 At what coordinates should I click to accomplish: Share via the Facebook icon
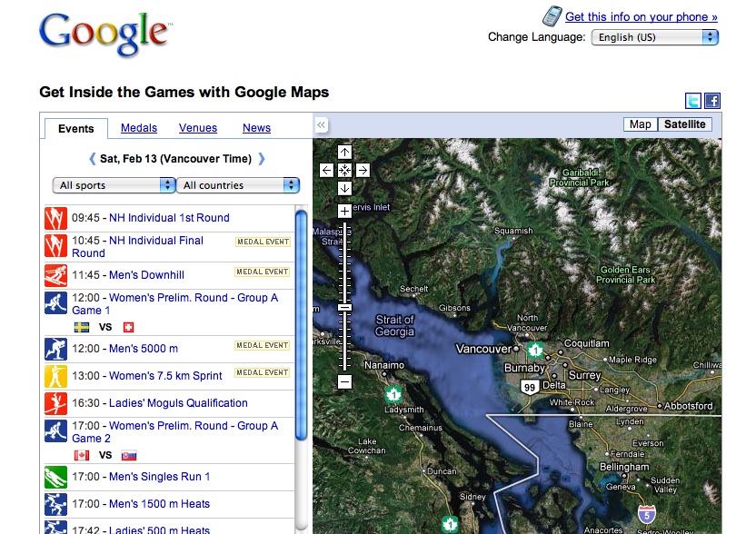[x=712, y=101]
